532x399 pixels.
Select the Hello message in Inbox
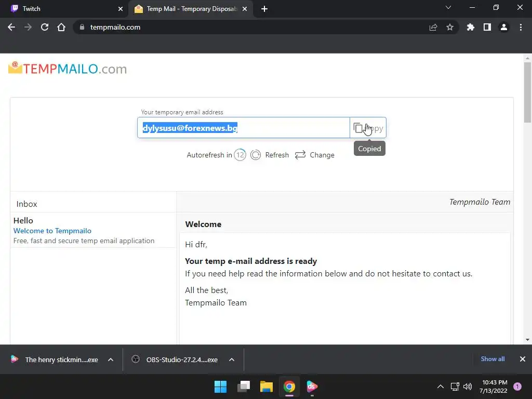[x=94, y=230]
